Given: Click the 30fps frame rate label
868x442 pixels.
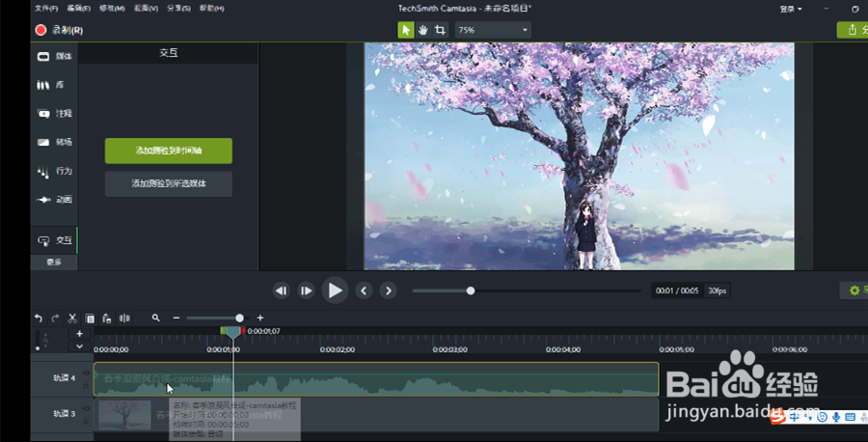Looking at the screenshot, I should pos(717,290).
